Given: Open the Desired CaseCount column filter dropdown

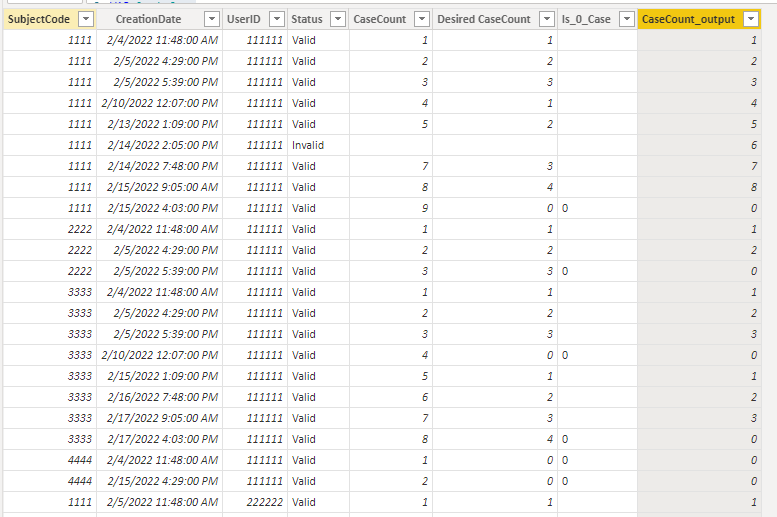Looking at the screenshot, I should point(547,19).
